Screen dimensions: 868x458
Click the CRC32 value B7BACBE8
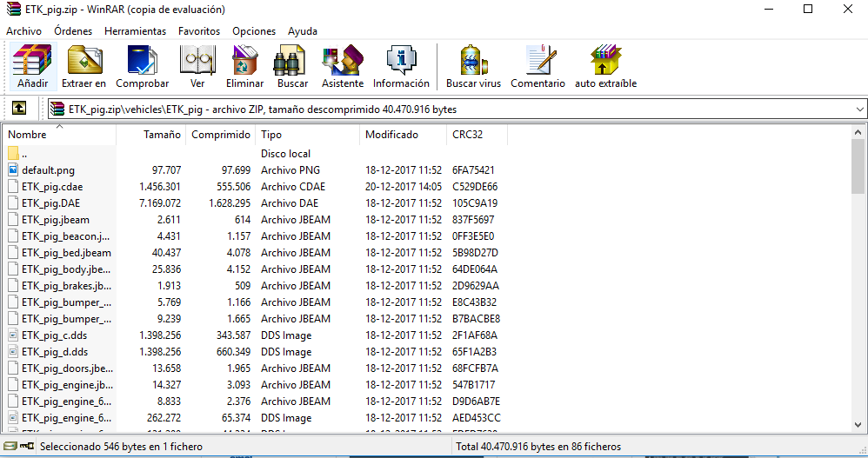coord(476,319)
